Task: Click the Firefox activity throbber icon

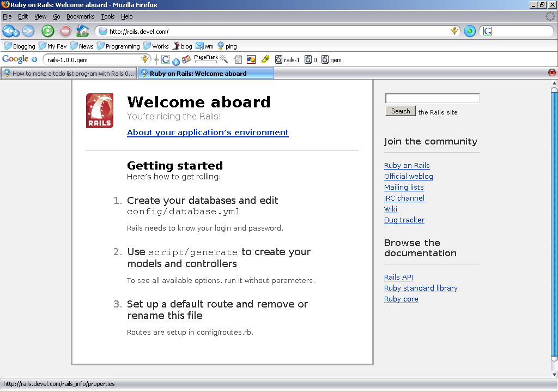Action: point(550,16)
